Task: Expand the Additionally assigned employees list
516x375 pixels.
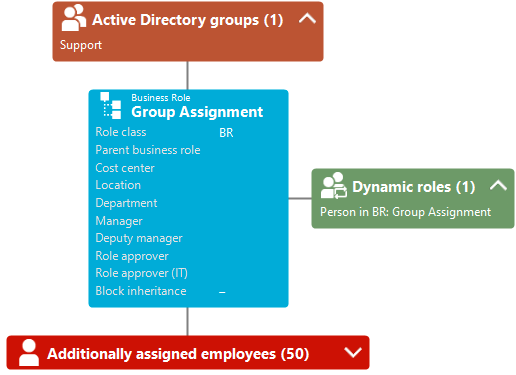Action: pos(353,352)
